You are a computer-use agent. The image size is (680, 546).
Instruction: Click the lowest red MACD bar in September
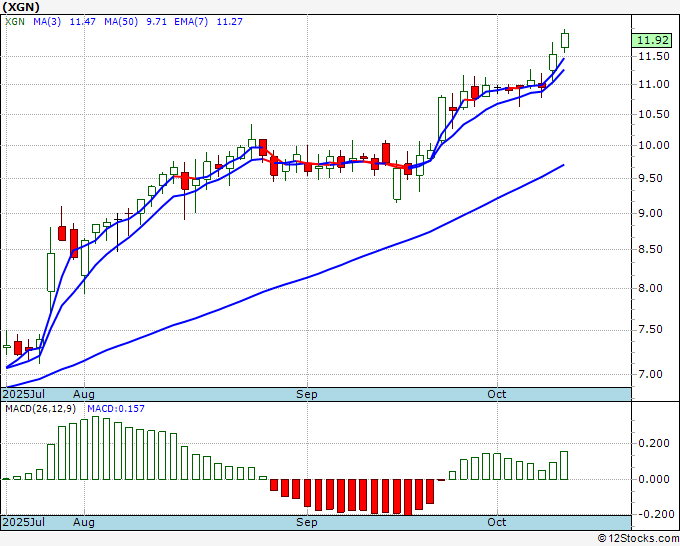[x=408, y=497]
